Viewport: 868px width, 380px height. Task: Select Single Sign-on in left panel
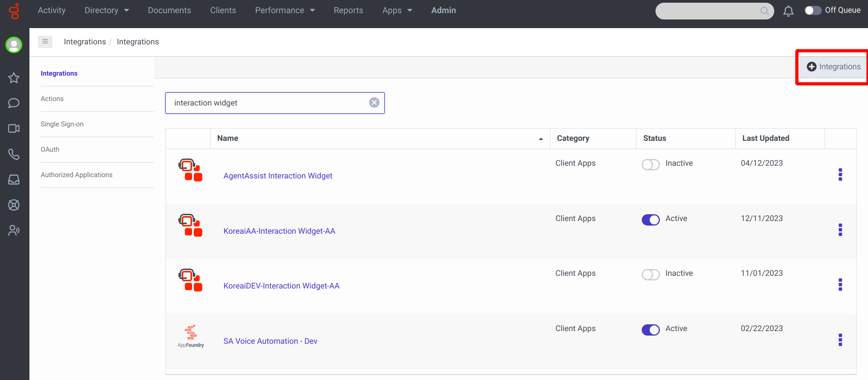pyautogui.click(x=62, y=124)
